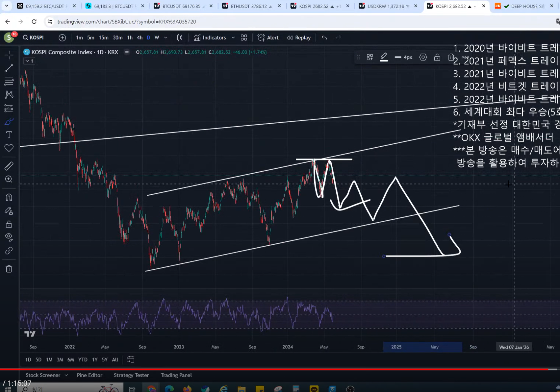
Task: Switch to the ETHUSDT browser tab
Action: pos(251,6)
